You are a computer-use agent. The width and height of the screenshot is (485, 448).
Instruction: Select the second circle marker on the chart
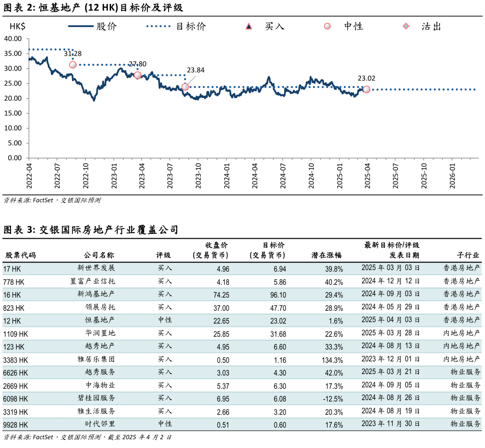(x=137, y=75)
